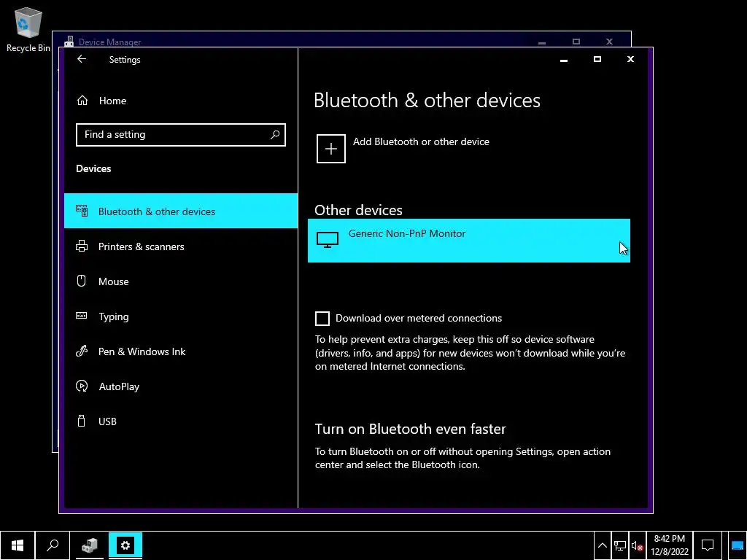Open the Home settings page
The width and height of the screenshot is (747, 560).
[x=181, y=101]
